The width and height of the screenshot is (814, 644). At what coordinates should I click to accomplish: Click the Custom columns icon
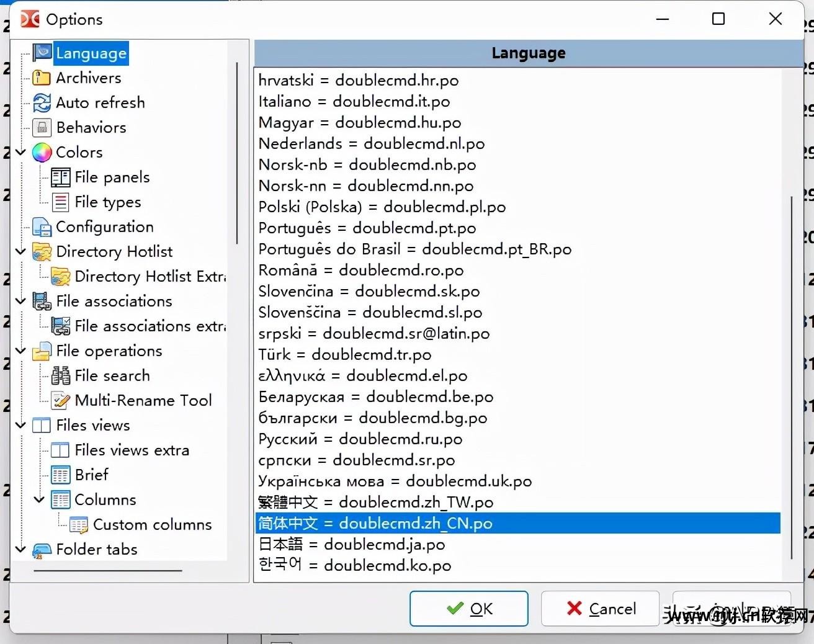[x=79, y=525]
